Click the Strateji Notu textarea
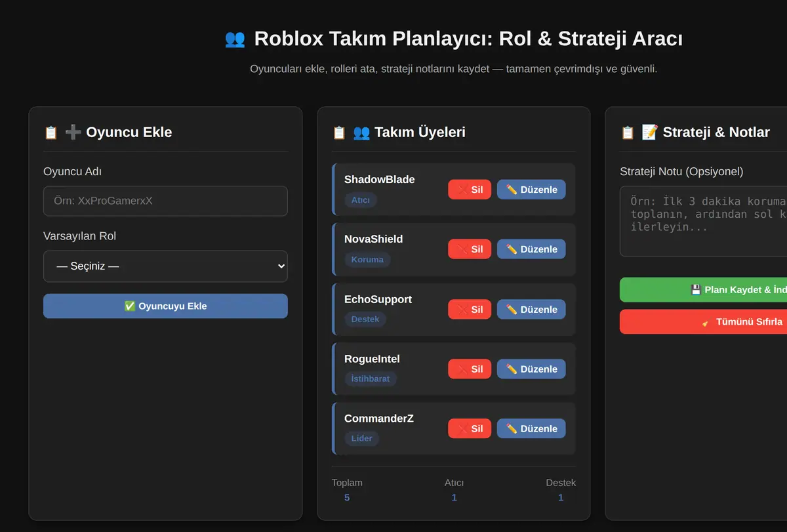The image size is (787, 532). [x=703, y=221]
